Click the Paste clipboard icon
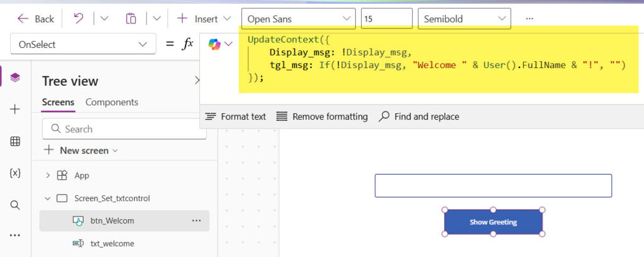The height and width of the screenshot is (257, 644). click(131, 18)
